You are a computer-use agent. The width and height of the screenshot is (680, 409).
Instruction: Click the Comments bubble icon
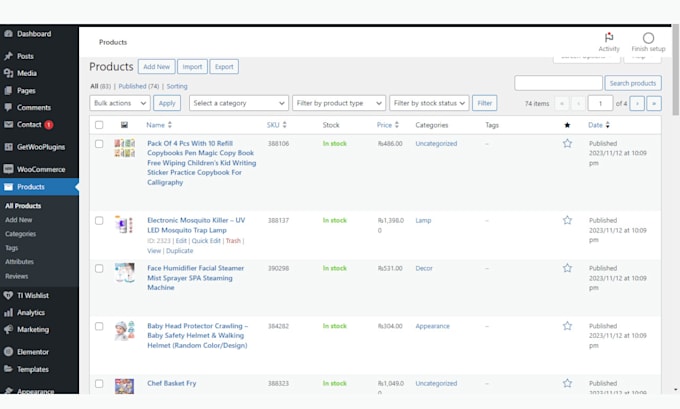tap(8, 107)
